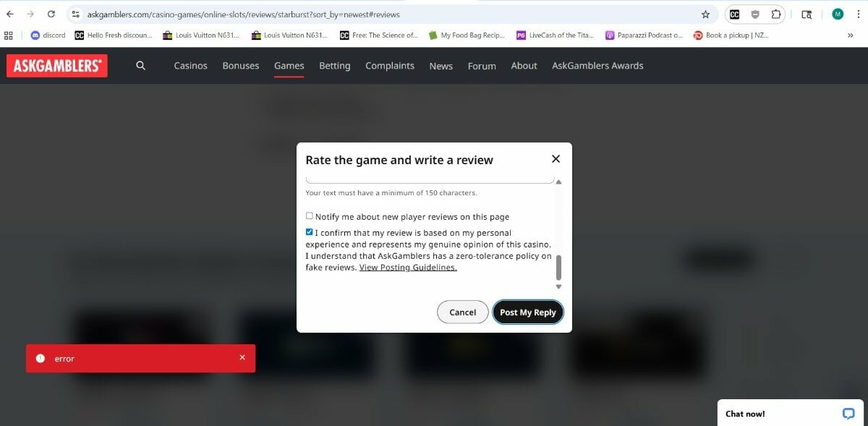Bookmark this page with the star icon
868x426 pixels.
[x=705, y=14]
